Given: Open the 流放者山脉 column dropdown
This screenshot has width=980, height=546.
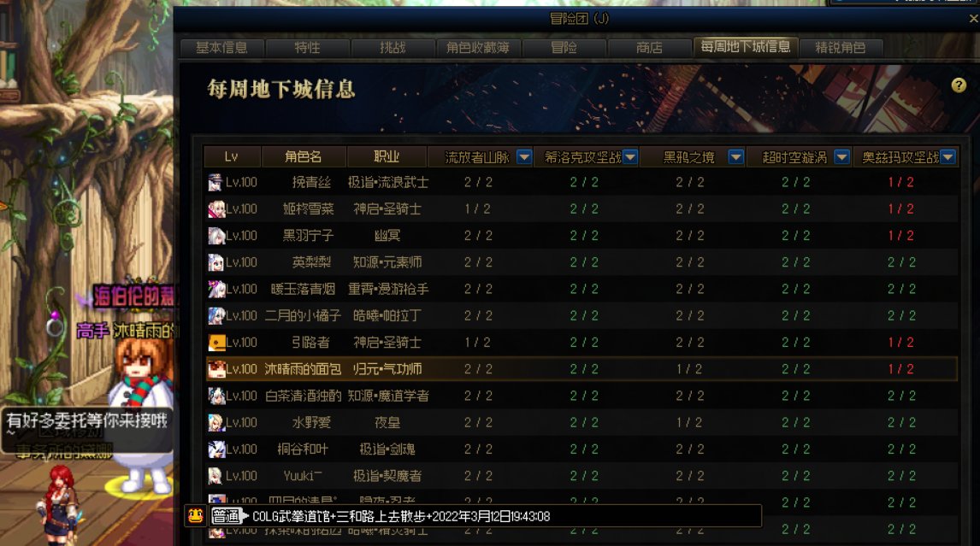Looking at the screenshot, I should point(524,157).
